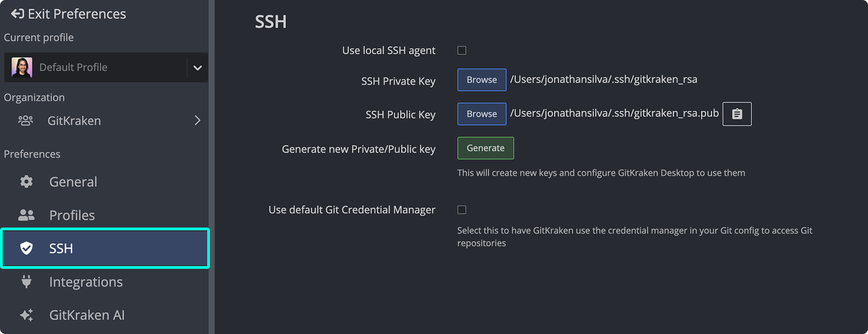Click the gear icon beside General
The width and height of the screenshot is (868, 334).
25,182
